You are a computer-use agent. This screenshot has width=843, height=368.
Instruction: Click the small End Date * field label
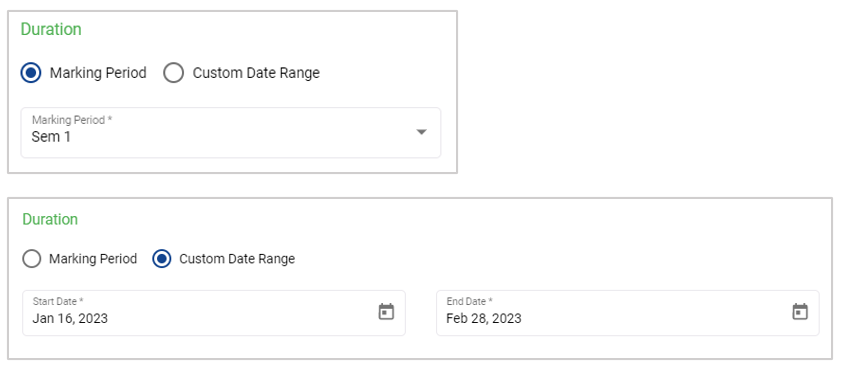point(470,301)
